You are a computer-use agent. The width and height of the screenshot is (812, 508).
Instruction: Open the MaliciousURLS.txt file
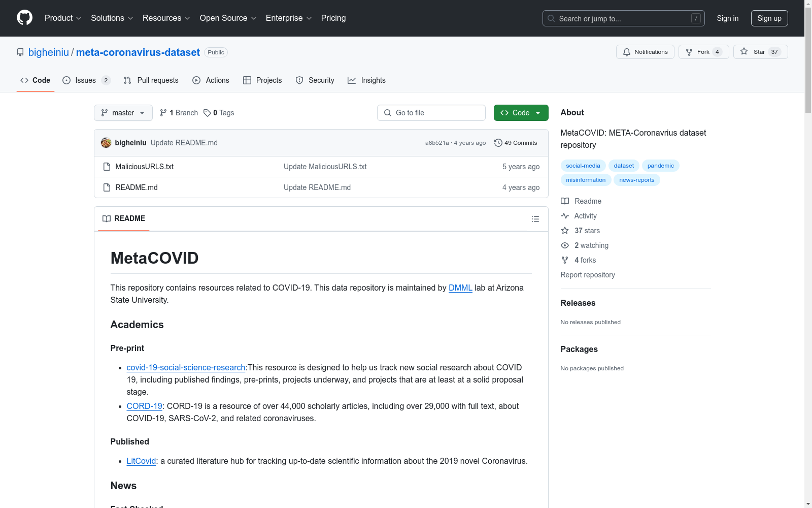pos(145,167)
